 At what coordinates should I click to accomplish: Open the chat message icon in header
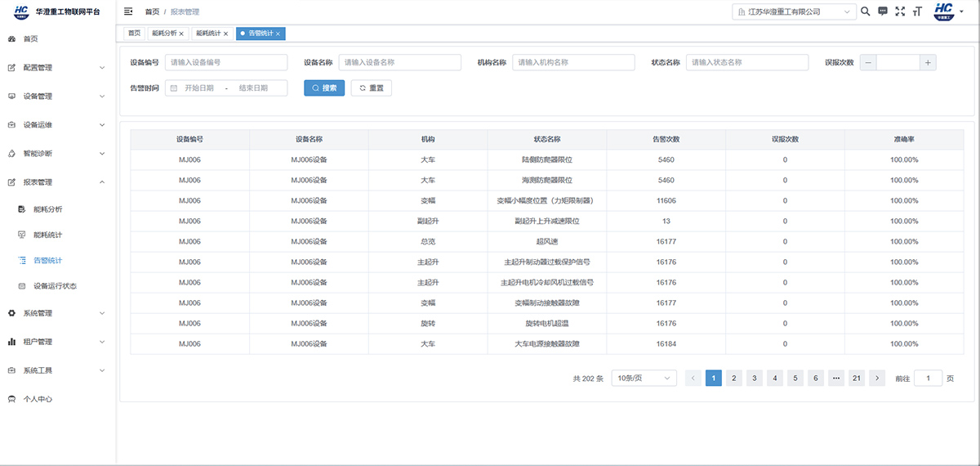tap(883, 11)
